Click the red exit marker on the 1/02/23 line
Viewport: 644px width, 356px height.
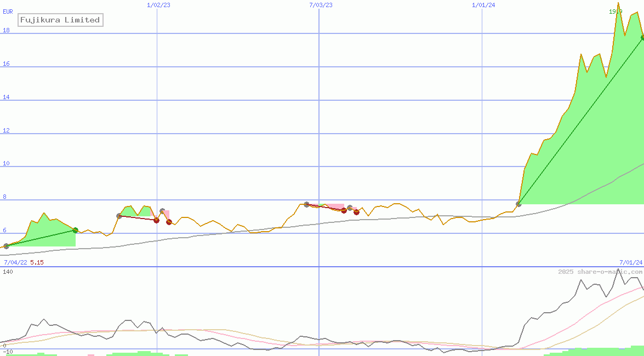click(x=157, y=221)
